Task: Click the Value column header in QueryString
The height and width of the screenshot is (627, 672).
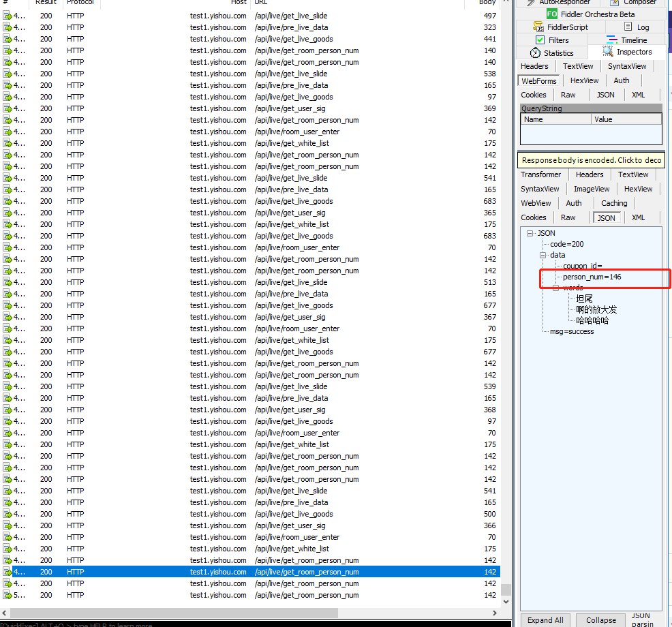Action: [626, 119]
